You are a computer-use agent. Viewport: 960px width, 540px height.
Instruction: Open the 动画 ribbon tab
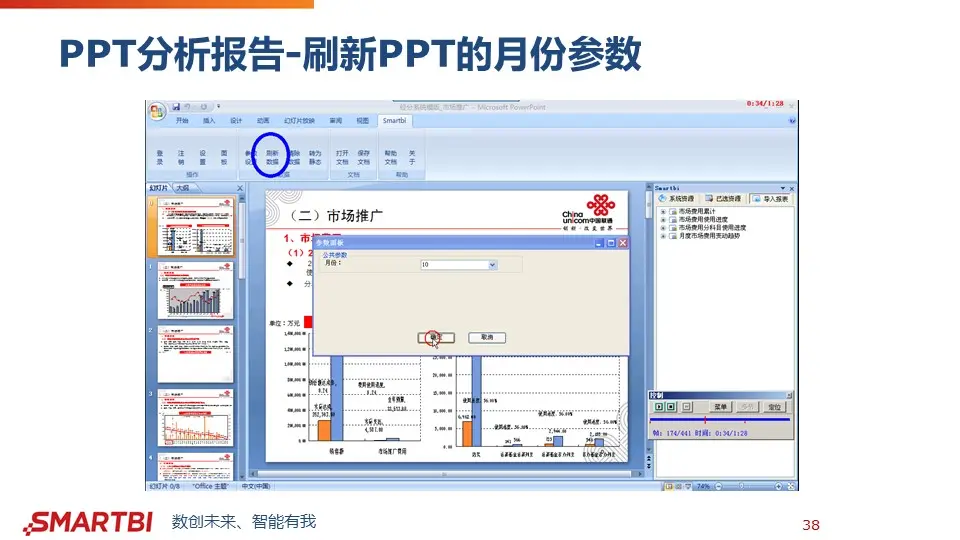(263, 121)
